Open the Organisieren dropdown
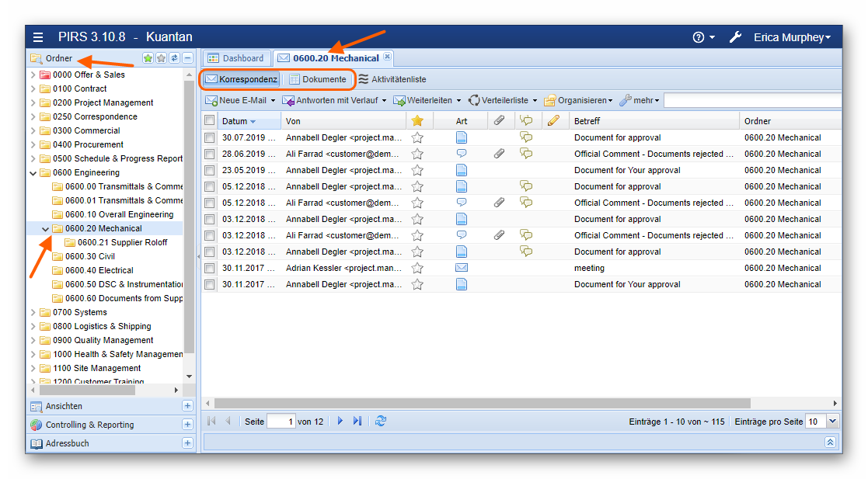 tap(579, 100)
